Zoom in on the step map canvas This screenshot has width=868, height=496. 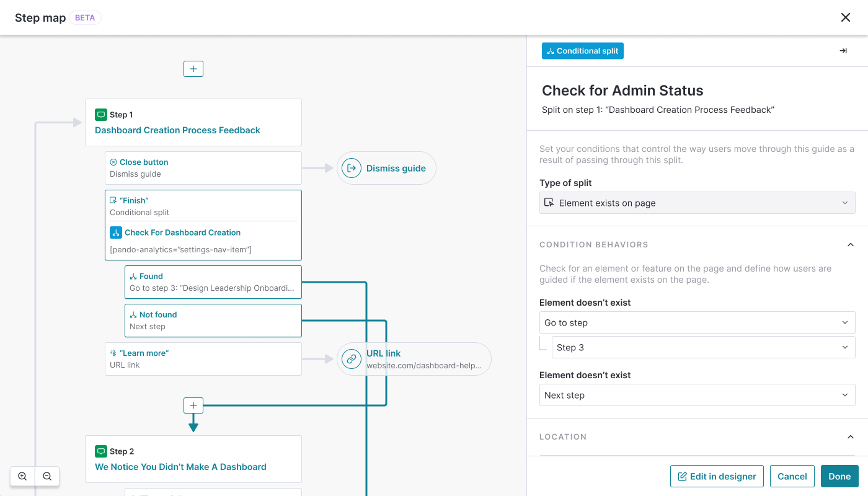(22, 476)
